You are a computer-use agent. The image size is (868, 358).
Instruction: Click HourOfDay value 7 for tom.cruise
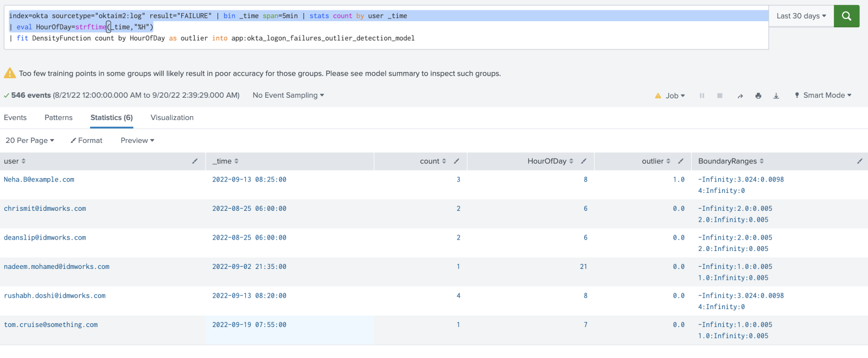pyautogui.click(x=585, y=325)
